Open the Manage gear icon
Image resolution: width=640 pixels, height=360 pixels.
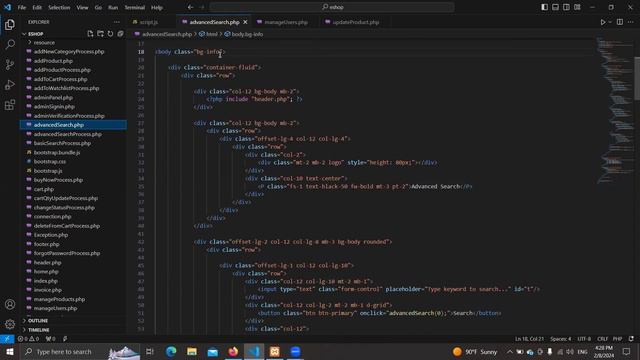(10, 324)
